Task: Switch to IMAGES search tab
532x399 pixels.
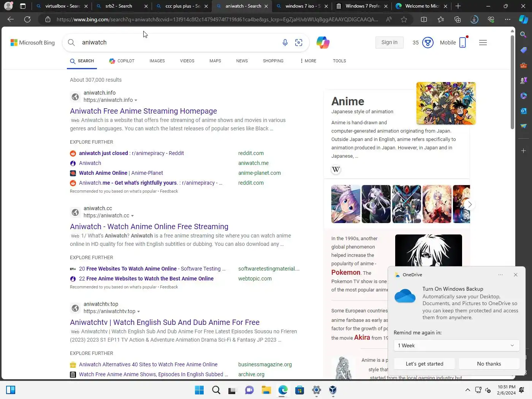Action: tap(157, 61)
